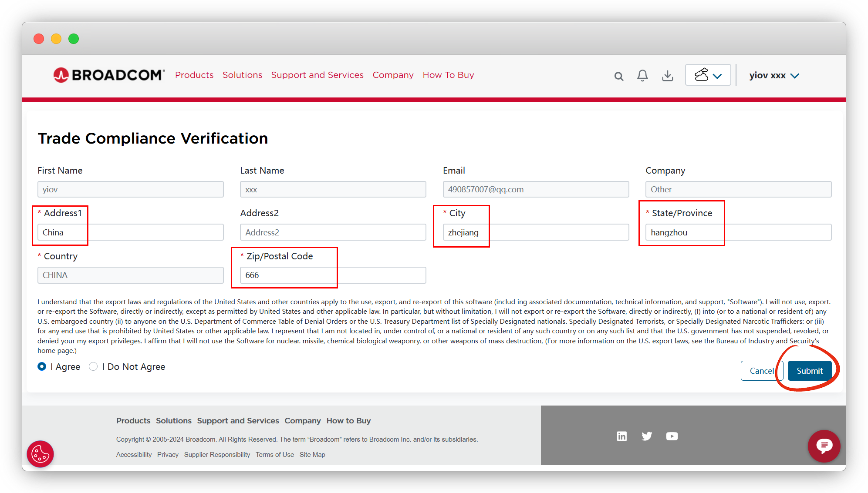Screen dimensions: 868x493
Task: Focus the Zip/Postal Code field
Action: [x=333, y=275]
